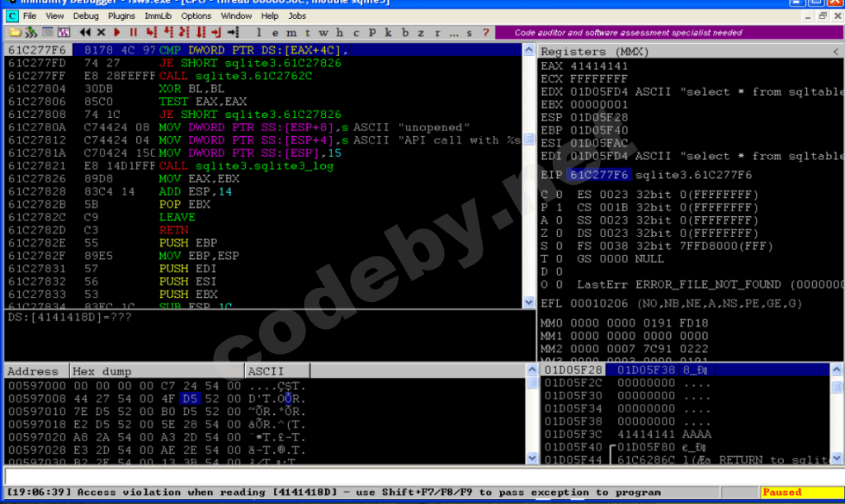845x504 pixels.
Task: Select the CMP DWORD PTR instruction line
Action: (x=263, y=50)
